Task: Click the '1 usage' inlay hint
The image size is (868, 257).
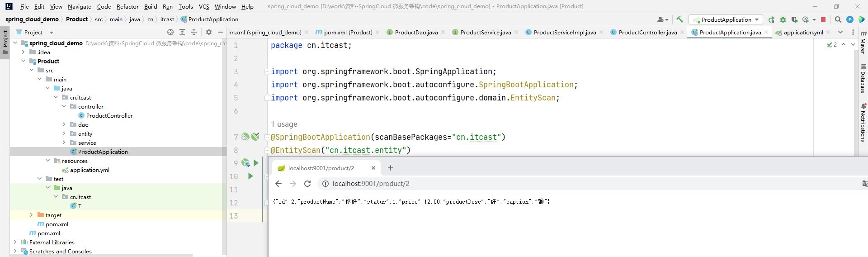Action: (284, 124)
